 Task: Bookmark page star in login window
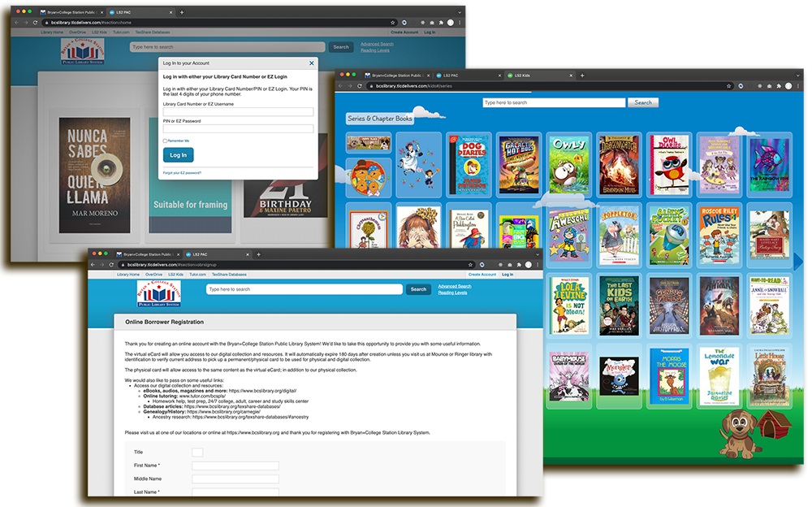click(392, 22)
